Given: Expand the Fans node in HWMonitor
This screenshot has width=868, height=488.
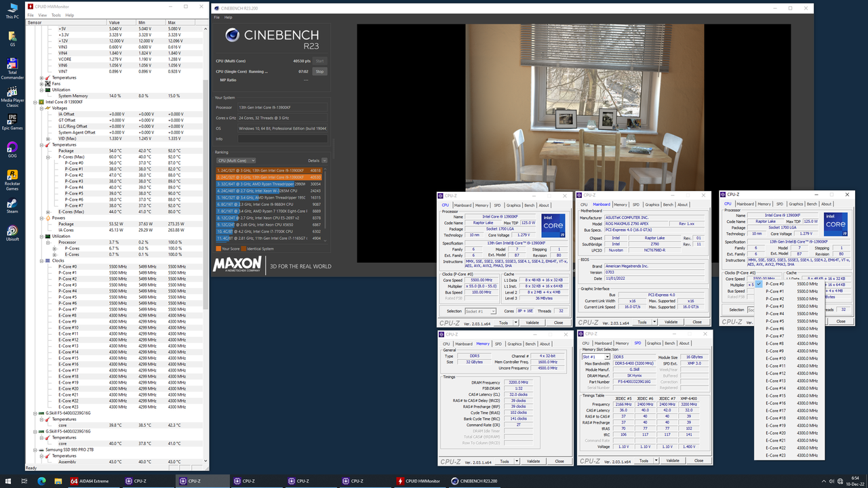Looking at the screenshot, I should (x=42, y=83).
